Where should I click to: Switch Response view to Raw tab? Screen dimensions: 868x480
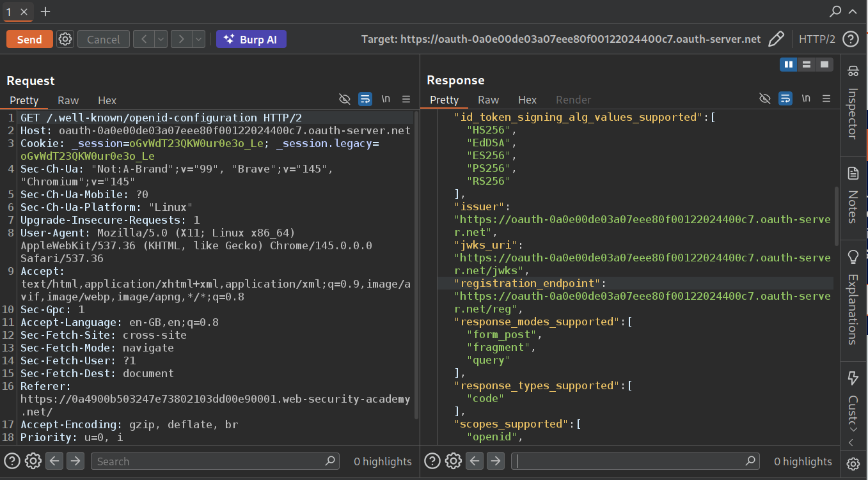pos(488,100)
